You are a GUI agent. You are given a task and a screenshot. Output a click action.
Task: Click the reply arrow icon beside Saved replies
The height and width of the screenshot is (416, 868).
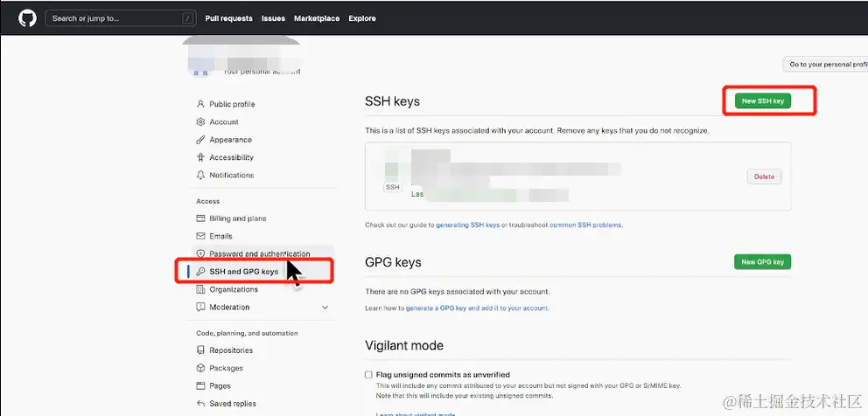coord(200,403)
